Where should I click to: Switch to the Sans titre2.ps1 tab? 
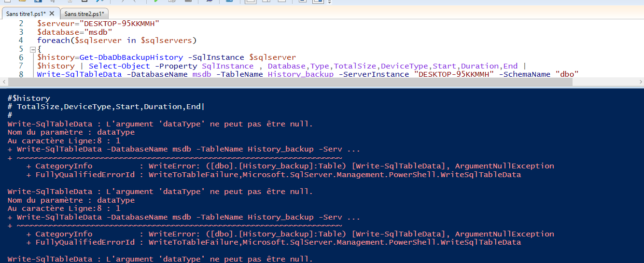point(84,14)
